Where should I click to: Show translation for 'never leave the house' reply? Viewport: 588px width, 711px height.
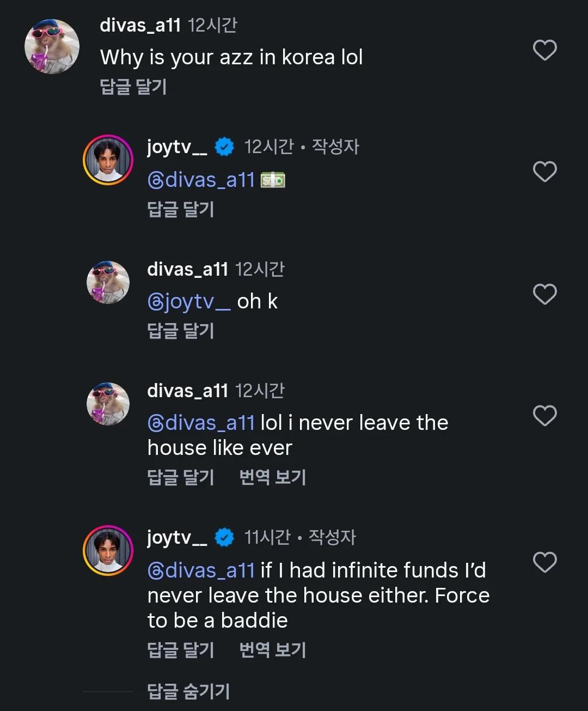(x=273, y=477)
